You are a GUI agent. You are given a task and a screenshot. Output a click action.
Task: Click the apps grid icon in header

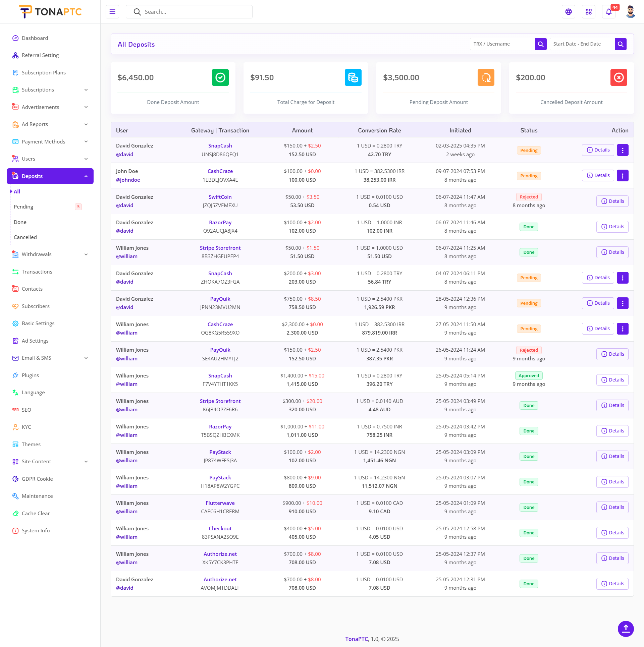[x=589, y=12]
